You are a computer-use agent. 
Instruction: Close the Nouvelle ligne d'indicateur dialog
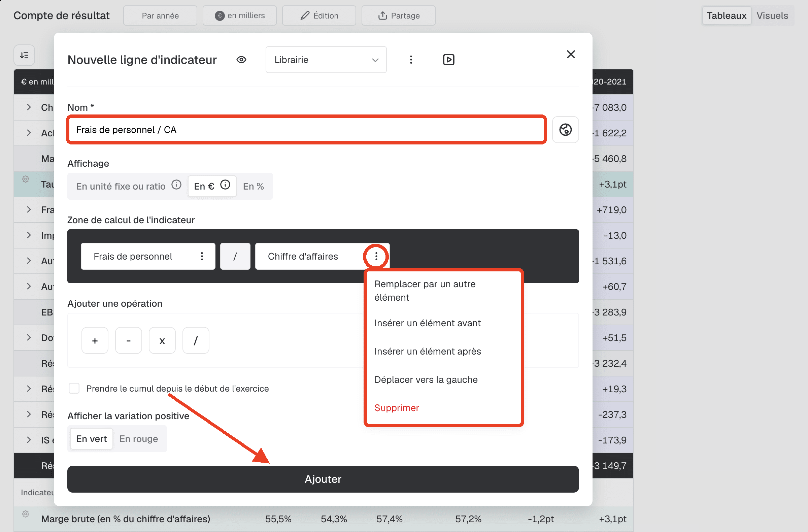point(571,54)
